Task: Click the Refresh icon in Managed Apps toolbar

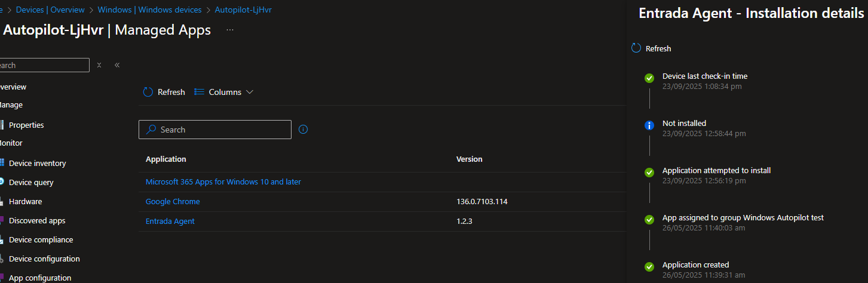Action: click(148, 92)
